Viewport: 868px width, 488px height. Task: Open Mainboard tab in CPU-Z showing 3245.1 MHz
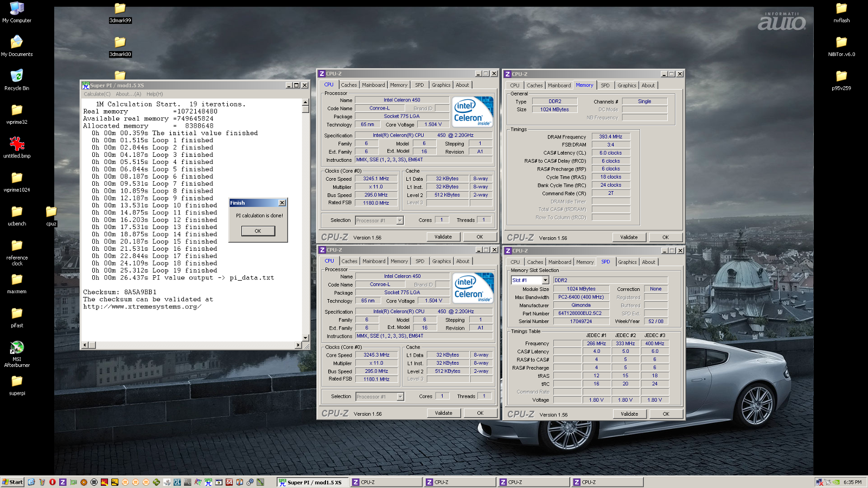(x=373, y=85)
